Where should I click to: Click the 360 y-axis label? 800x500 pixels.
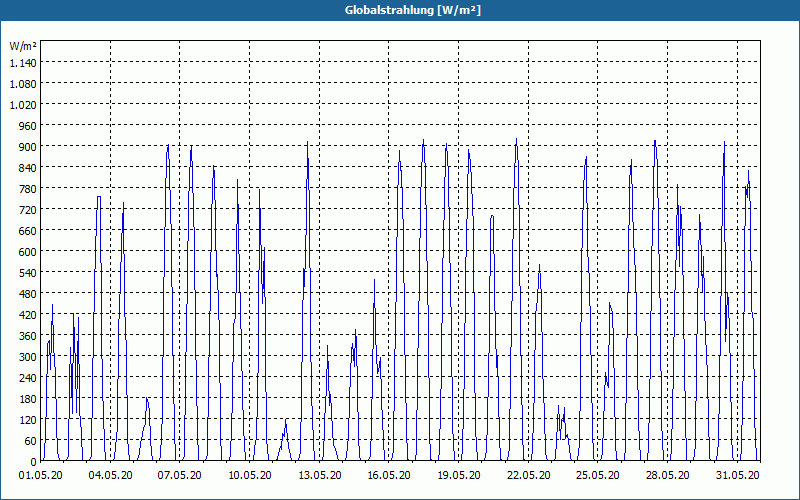[x=28, y=336]
